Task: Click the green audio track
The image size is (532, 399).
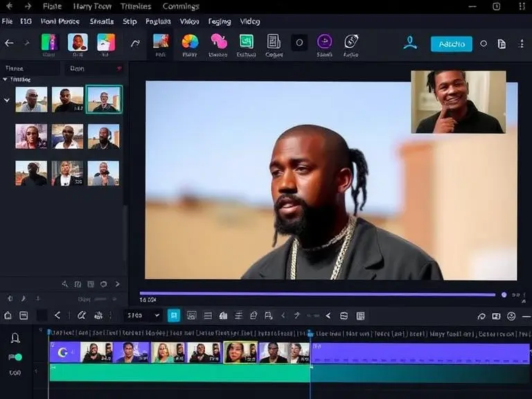Action: click(180, 373)
